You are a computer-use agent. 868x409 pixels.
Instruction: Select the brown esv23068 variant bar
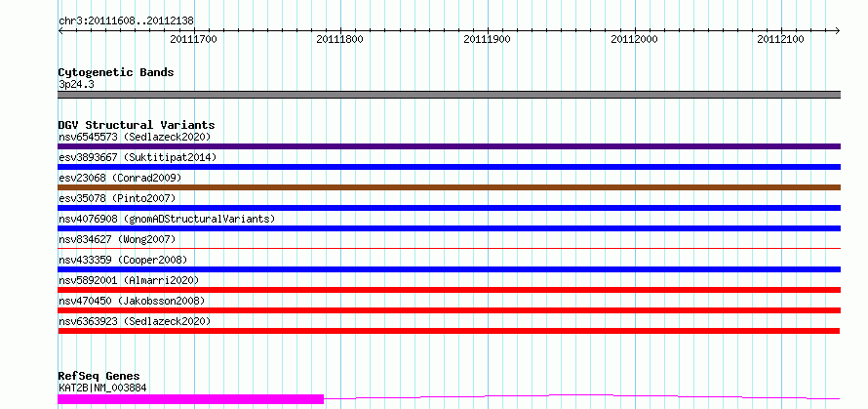(449, 187)
